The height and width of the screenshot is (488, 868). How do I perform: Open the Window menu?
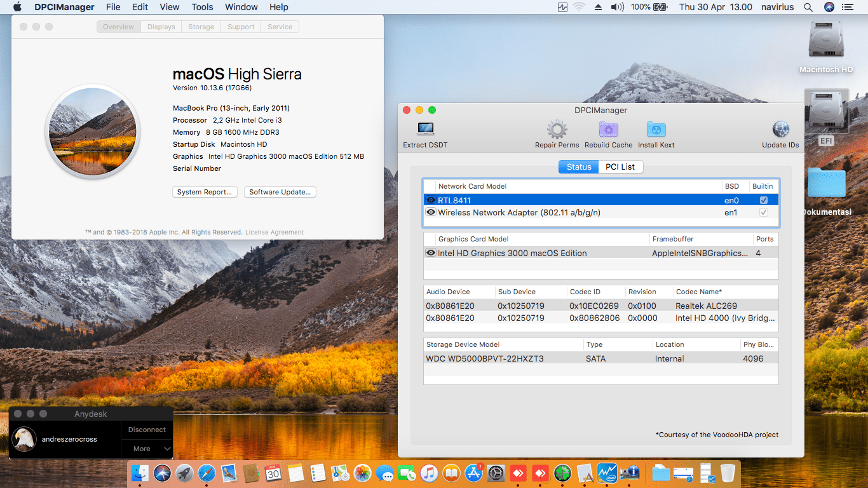(x=241, y=7)
